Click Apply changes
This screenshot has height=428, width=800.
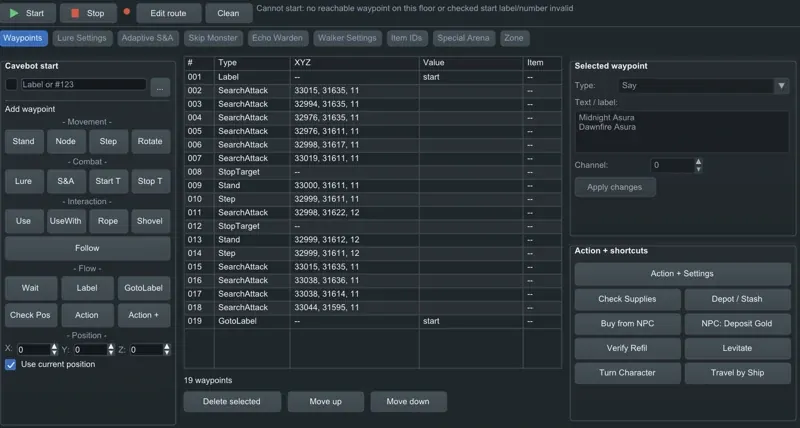(615, 187)
